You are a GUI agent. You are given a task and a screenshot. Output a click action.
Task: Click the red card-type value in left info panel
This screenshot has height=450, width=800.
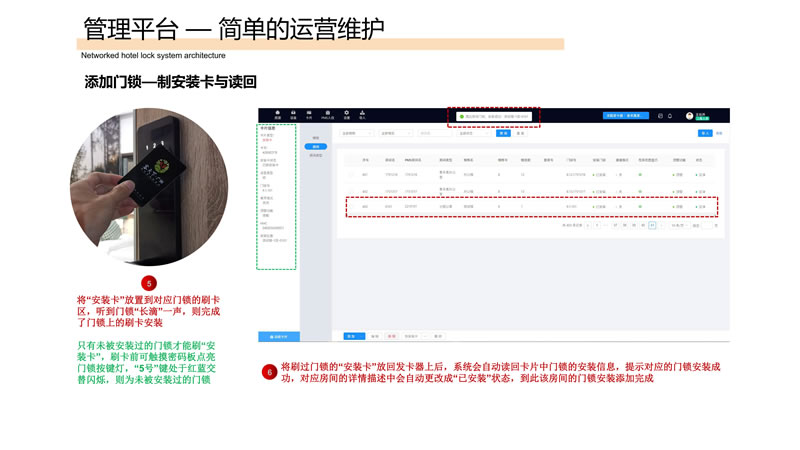[x=267, y=140]
